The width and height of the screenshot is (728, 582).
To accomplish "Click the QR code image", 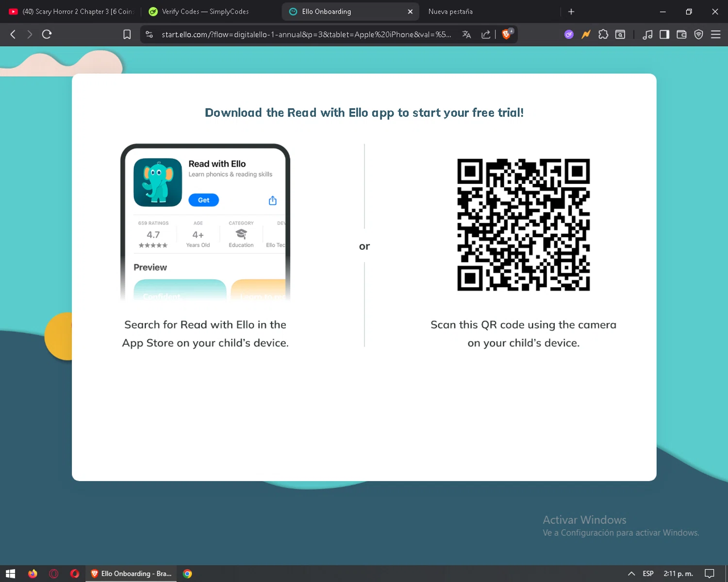I will [x=523, y=225].
